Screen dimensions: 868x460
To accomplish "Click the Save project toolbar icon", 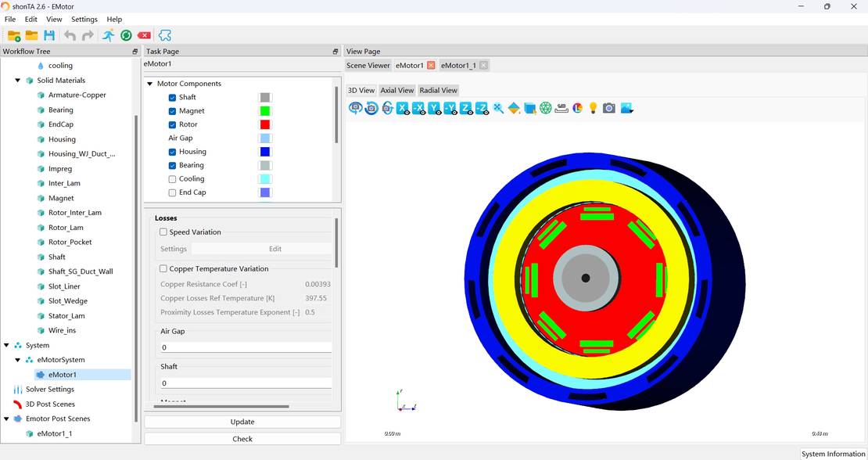I will pos(49,35).
